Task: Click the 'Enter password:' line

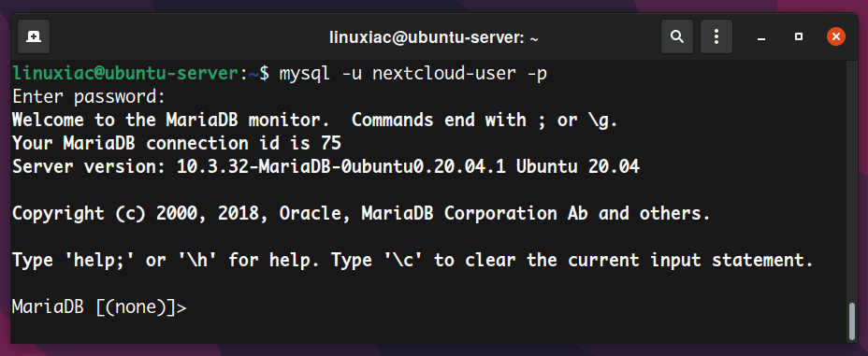Action: point(89,97)
